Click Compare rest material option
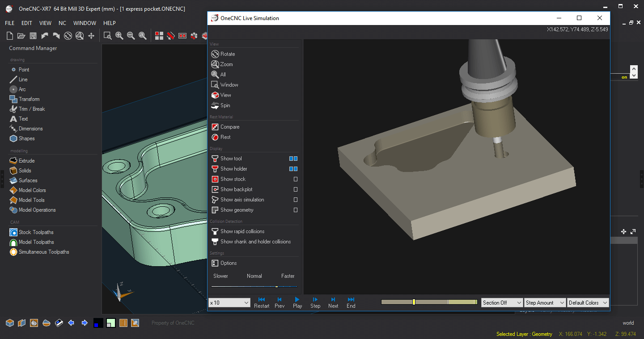644x339 pixels. 225,127
